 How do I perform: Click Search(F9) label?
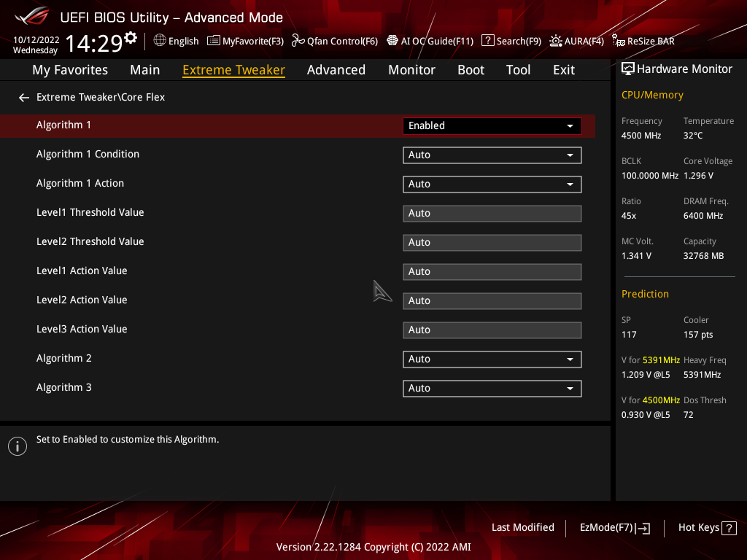tap(519, 41)
